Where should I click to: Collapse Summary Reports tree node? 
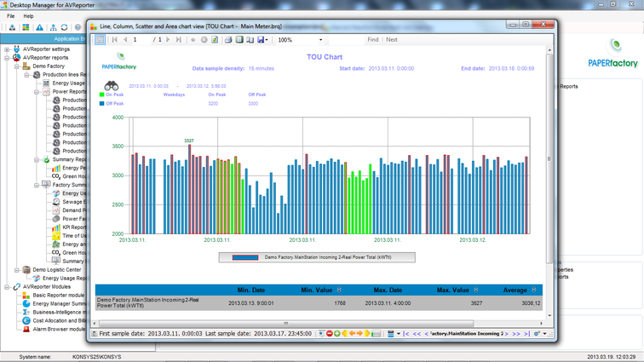pos(37,159)
